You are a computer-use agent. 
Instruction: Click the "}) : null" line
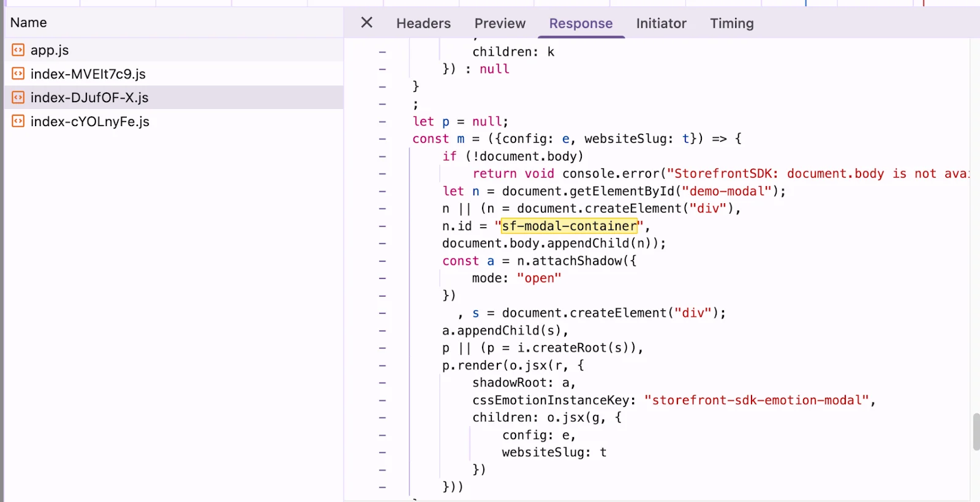476,69
